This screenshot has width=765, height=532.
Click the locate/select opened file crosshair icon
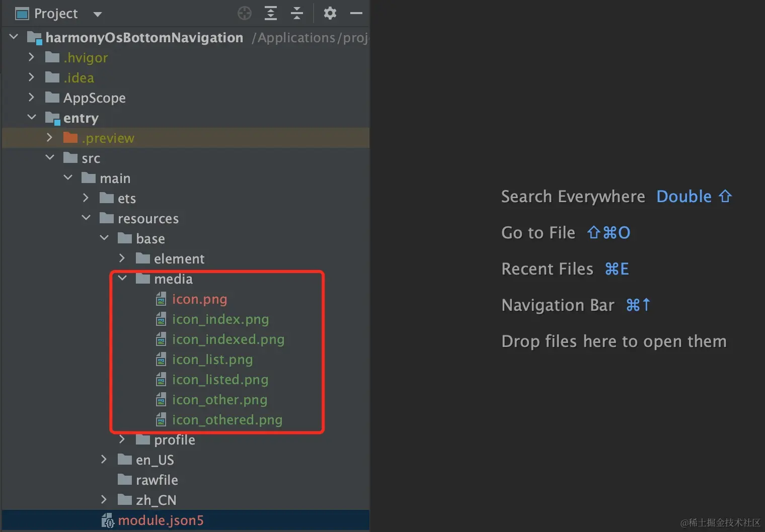tap(245, 13)
